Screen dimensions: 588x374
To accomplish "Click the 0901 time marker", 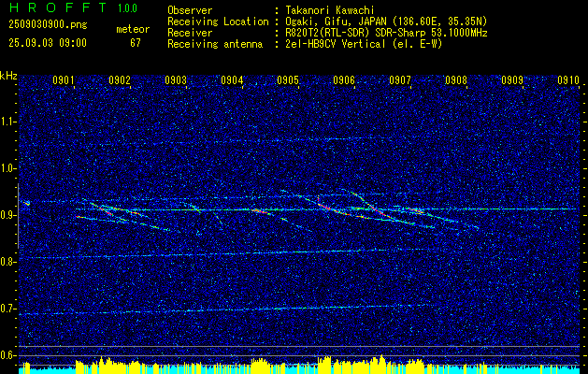I will point(63,80).
